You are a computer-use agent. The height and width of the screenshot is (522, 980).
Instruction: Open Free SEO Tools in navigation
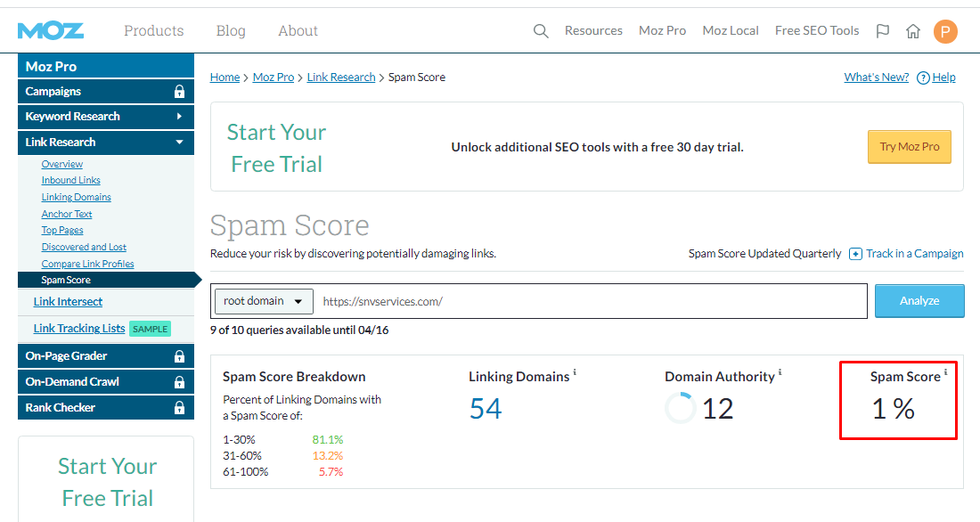817,30
